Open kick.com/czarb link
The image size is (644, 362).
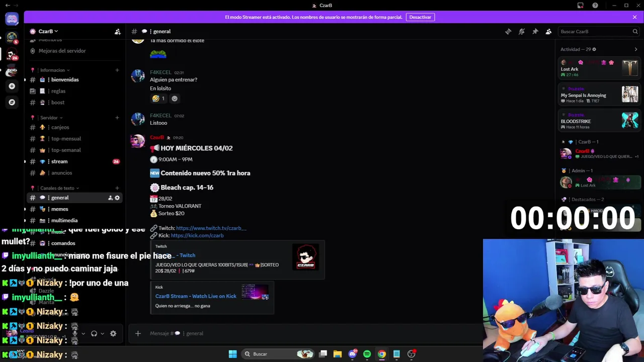pyautogui.click(x=197, y=235)
